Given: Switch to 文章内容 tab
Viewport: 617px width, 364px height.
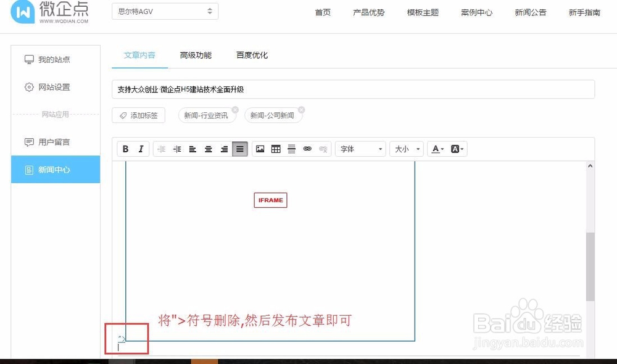Looking at the screenshot, I should (x=139, y=56).
